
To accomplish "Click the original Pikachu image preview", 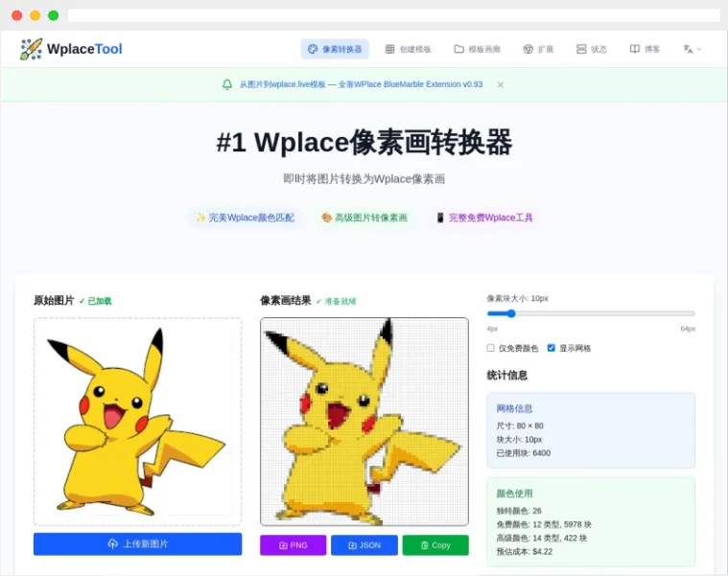I will point(137,422).
